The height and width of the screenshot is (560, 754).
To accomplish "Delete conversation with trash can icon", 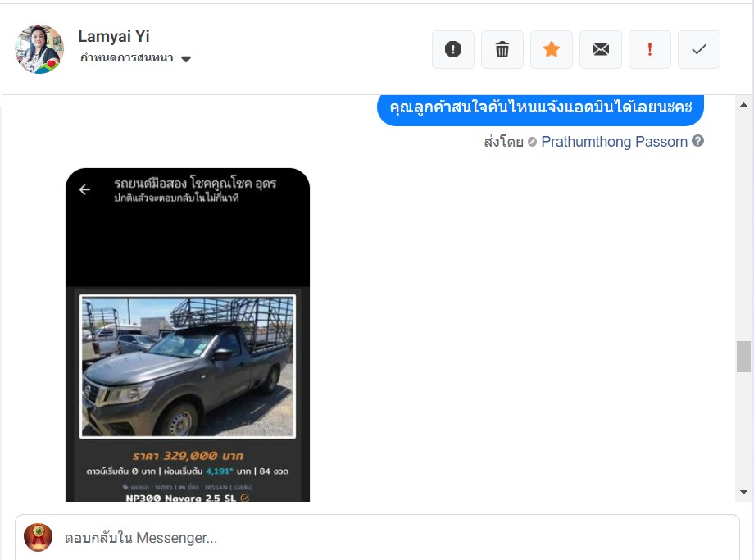I will (x=502, y=49).
